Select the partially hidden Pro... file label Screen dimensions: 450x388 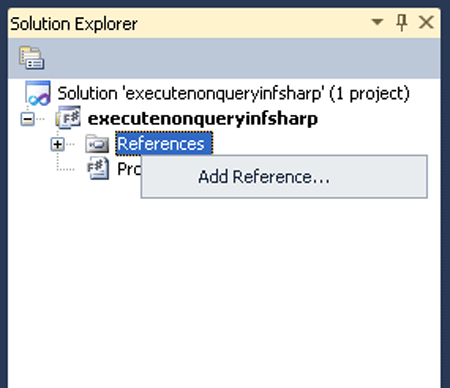point(129,169)
